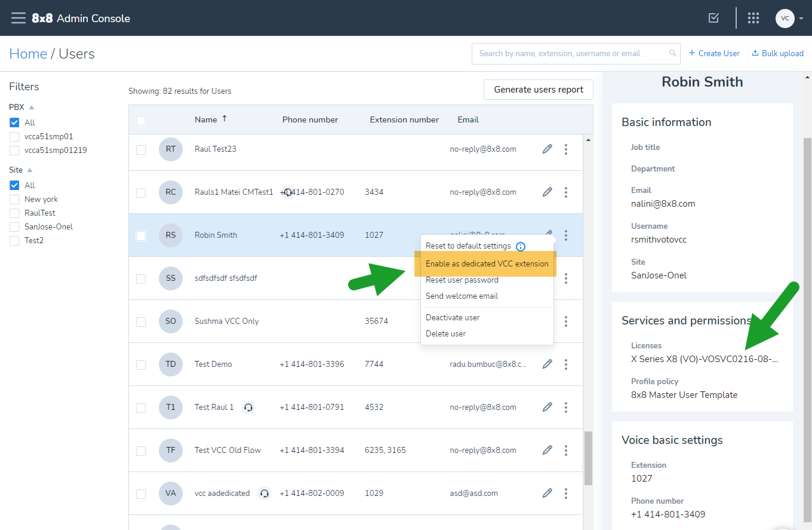Open the kebab menu for Sushma VCC Only

pos(566,321)
